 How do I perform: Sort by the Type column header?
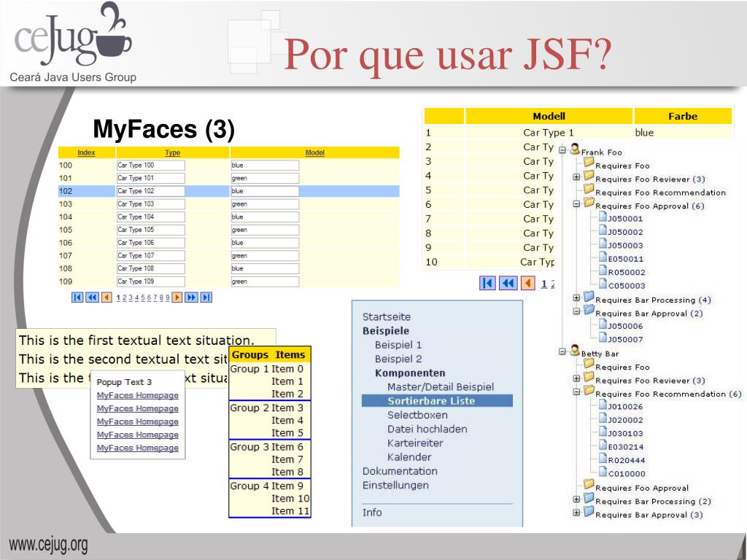(172, 152)
